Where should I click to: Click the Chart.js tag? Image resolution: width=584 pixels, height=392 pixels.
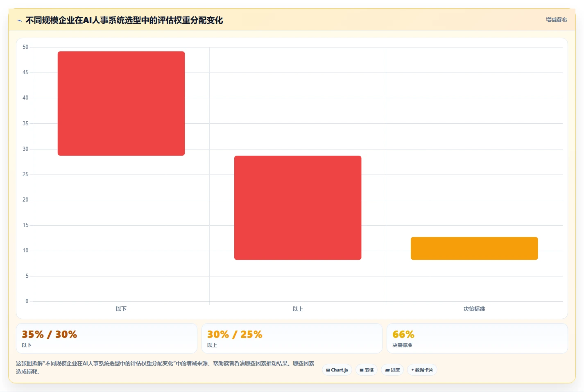(x=337, y=370)
